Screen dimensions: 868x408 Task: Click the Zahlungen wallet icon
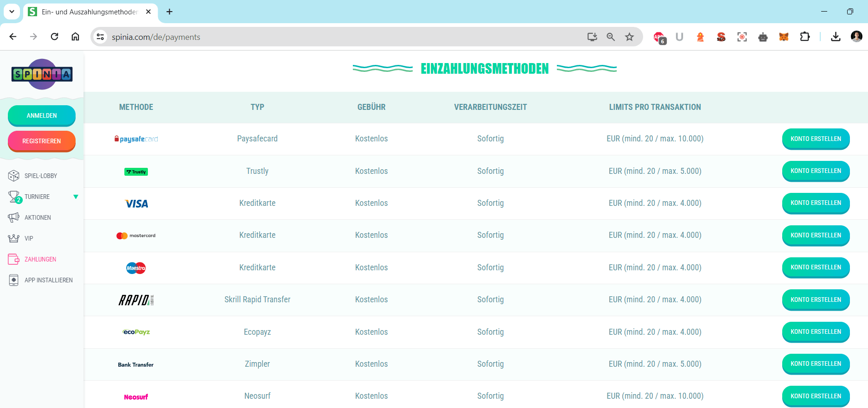[x=14, y=259]
